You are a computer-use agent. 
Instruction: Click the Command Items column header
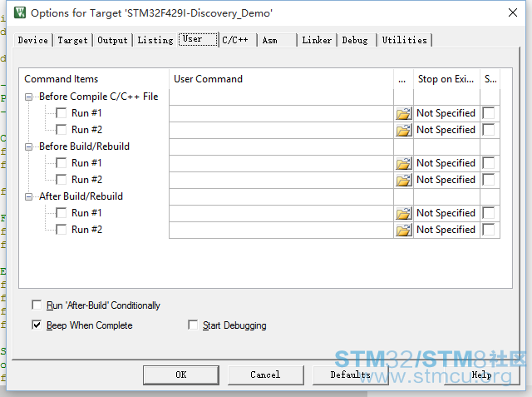click(94, 79)
